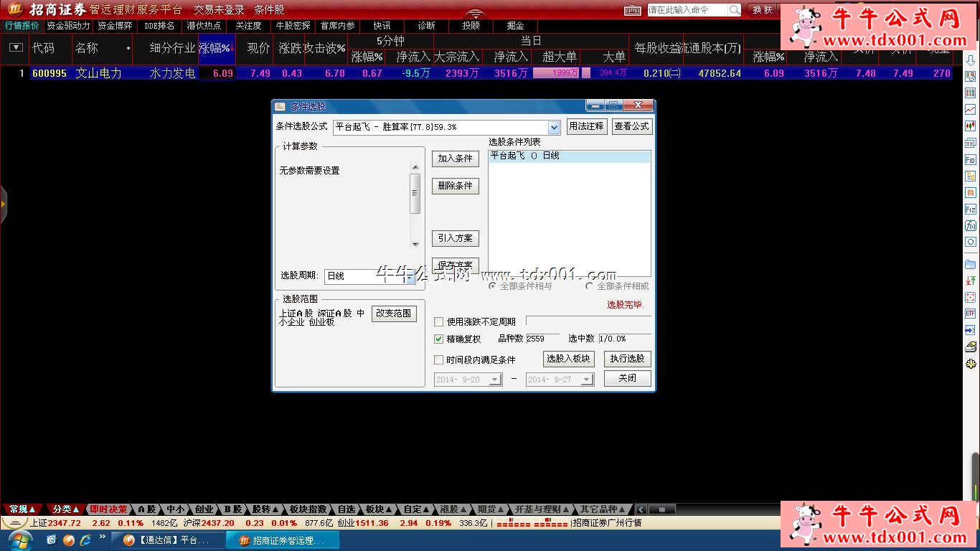Click the blue folder icon in sidebar
Screen dimensions: 980x551
971,264
